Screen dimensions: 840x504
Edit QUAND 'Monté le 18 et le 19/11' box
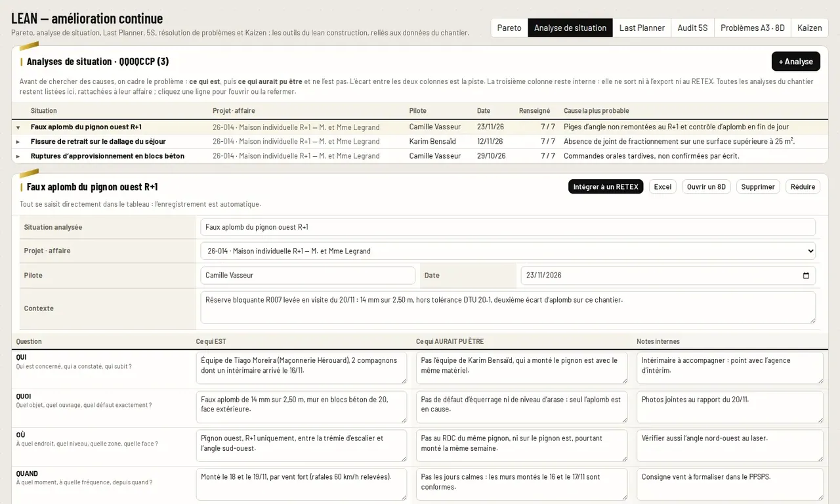(x=302, y=484)
